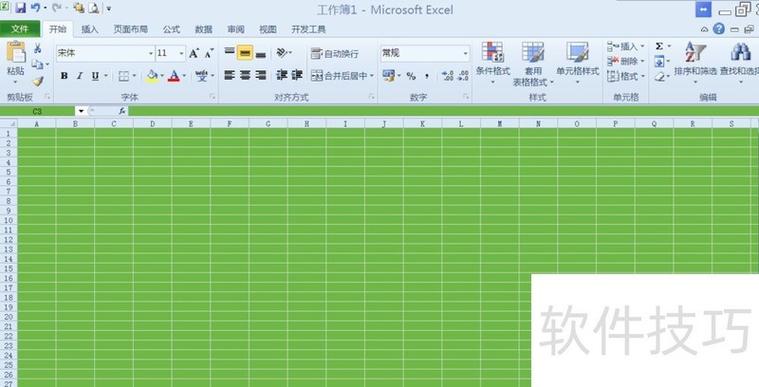Set top vertical alignment
The width and height of the screenshot is (759, 387).
click(x=229, y=52)
